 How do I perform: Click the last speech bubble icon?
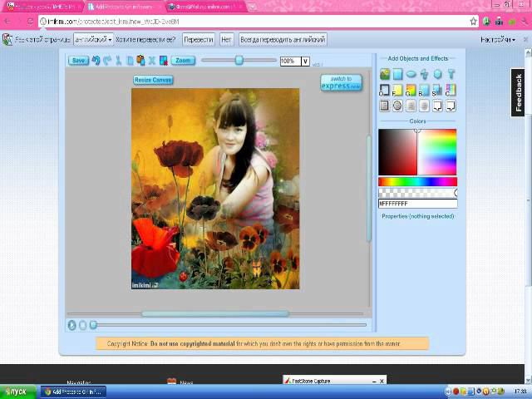(x=451, y=106)
